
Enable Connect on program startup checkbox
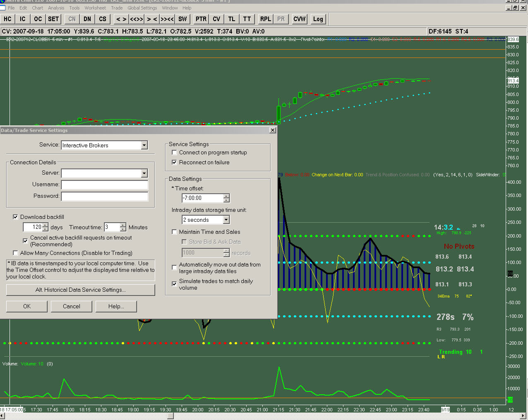point(175,153)
